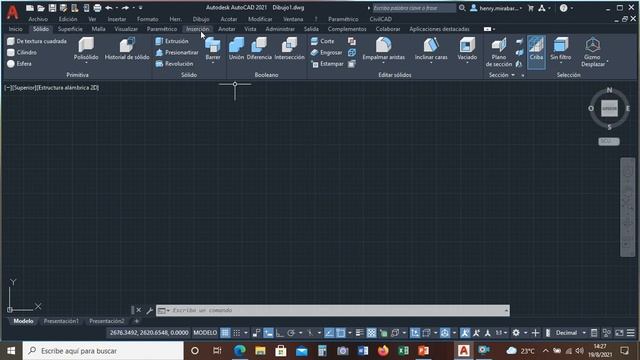Toggle dynamic input in status bar
Viewport: 640px width, 360px height.
pos(269,333)
